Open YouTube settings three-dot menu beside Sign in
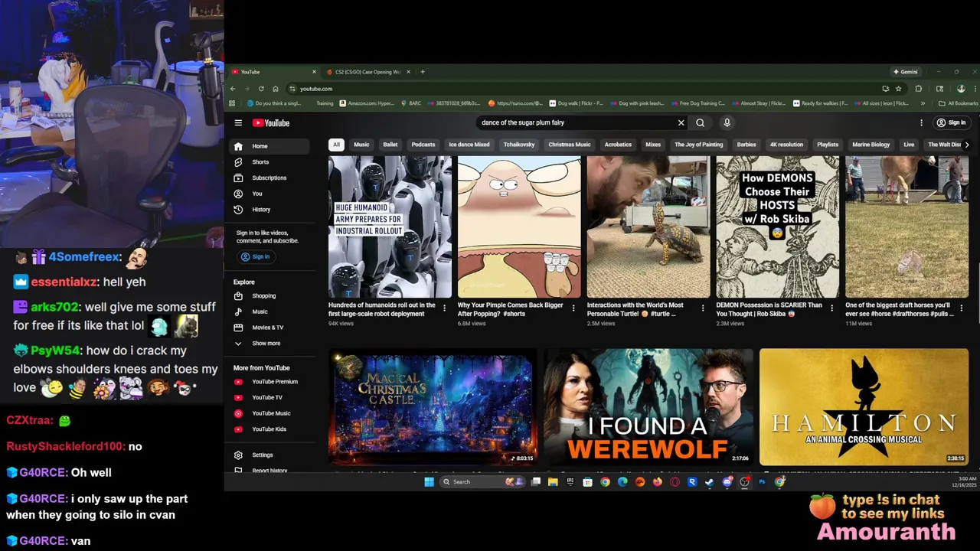Image resolution: width=980 pixels, height=551 pixels. (921, 122)
